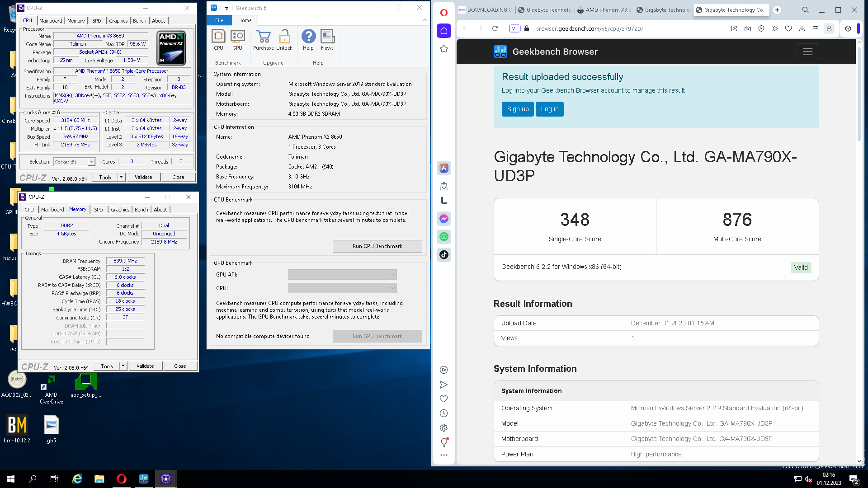Select Graphics tab in Memory CPU-Z window
Viewport: 868px width, 488px height.
tap(120, 210)
